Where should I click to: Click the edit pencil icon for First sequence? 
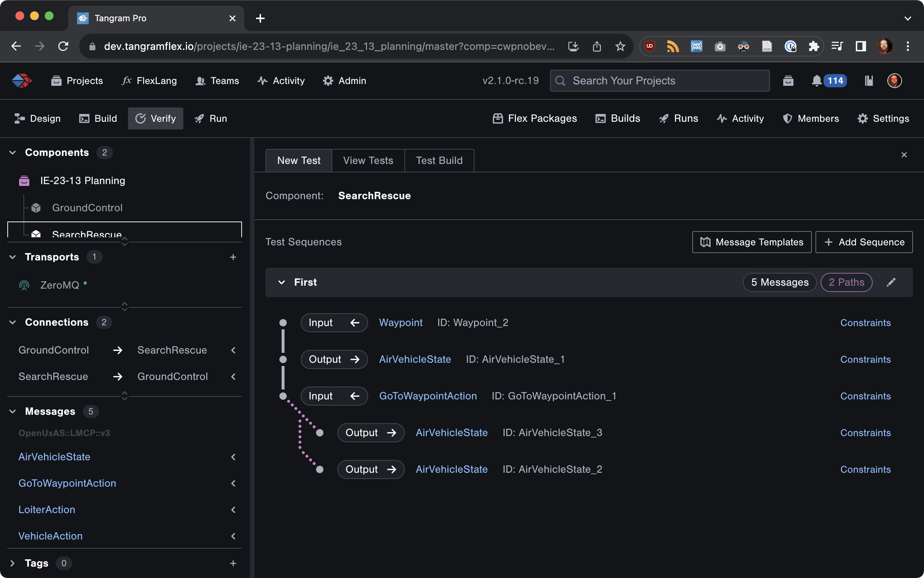pyautogui.click(x=891, y=282)
